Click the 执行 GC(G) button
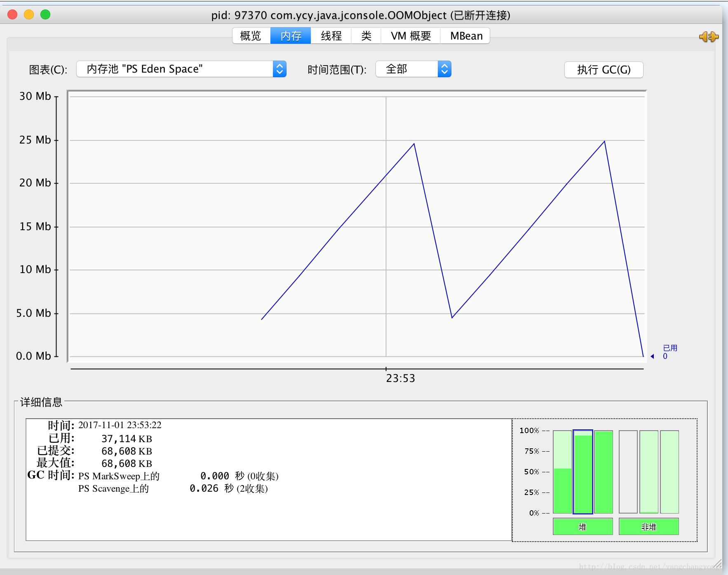This screenshot has width=728, height=575. pos(604,70)
